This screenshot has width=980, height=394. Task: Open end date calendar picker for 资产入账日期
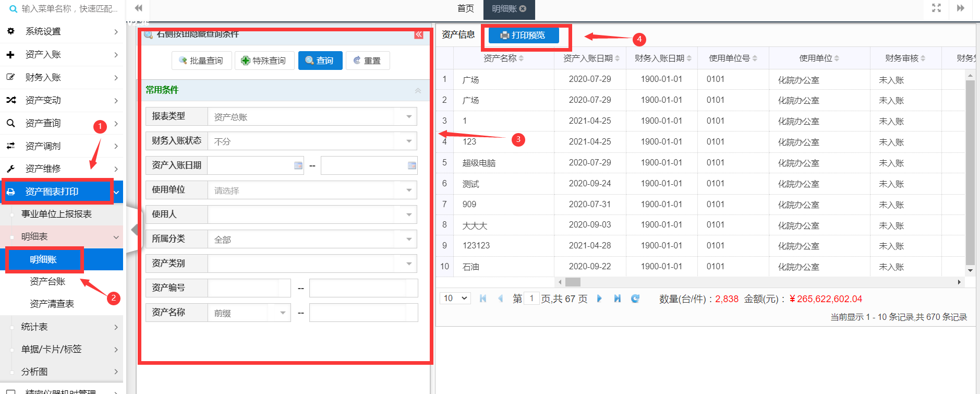412,165
